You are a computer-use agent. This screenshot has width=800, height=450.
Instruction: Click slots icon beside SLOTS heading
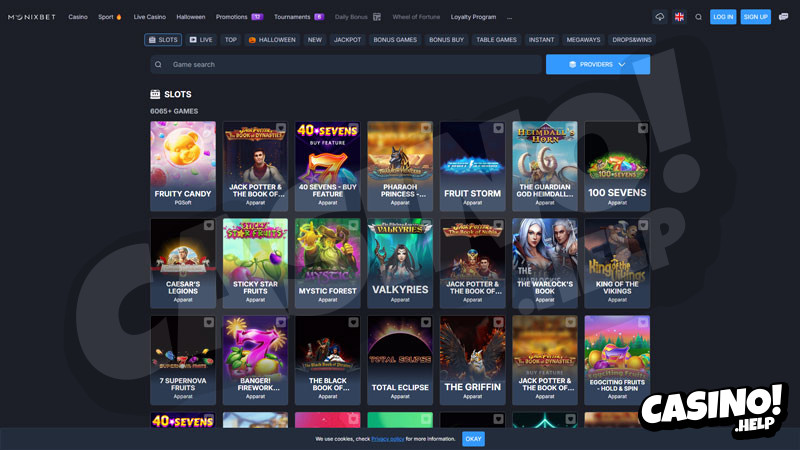tap(155, 94)
